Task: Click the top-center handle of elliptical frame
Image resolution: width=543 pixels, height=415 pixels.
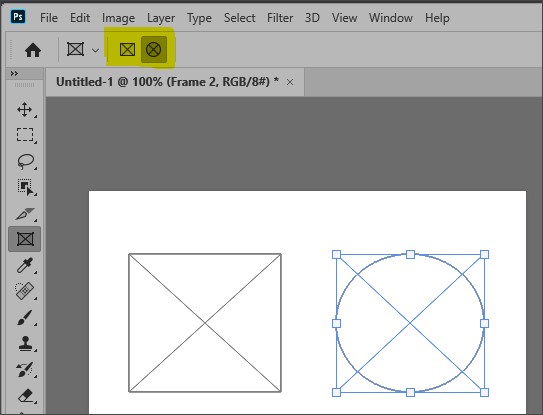Action: [x=410, y=255]
